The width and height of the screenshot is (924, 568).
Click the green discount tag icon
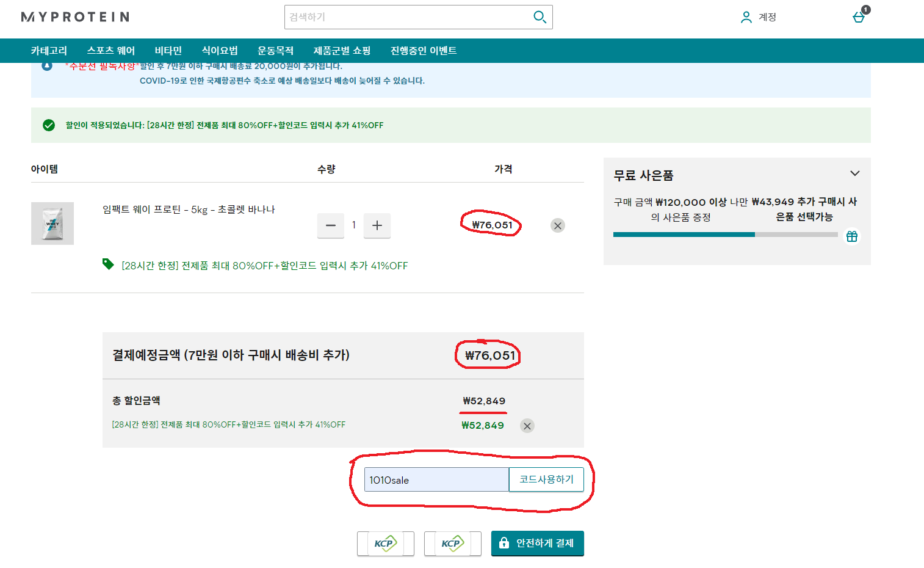point(108,264)
